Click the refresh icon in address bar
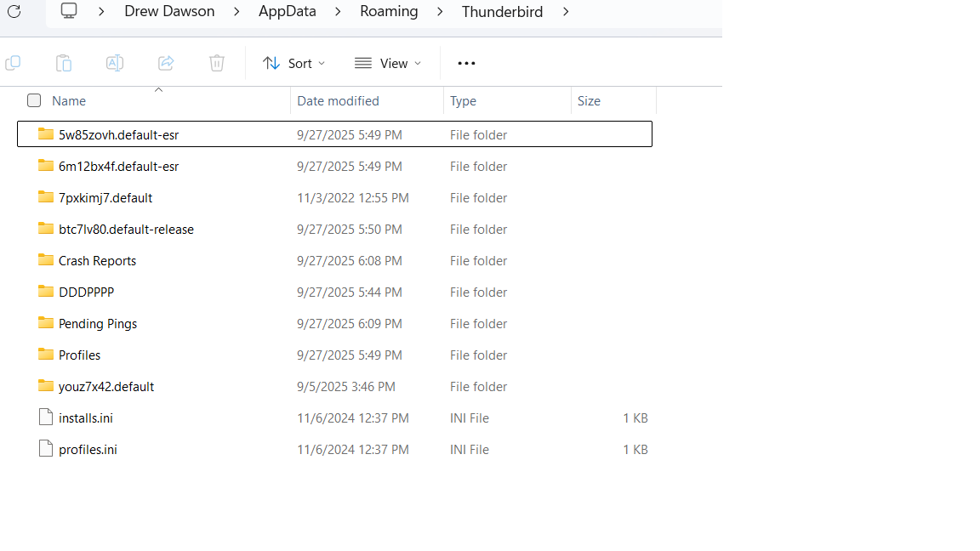This screenshot has height=551, width=980. coord(14,11)
